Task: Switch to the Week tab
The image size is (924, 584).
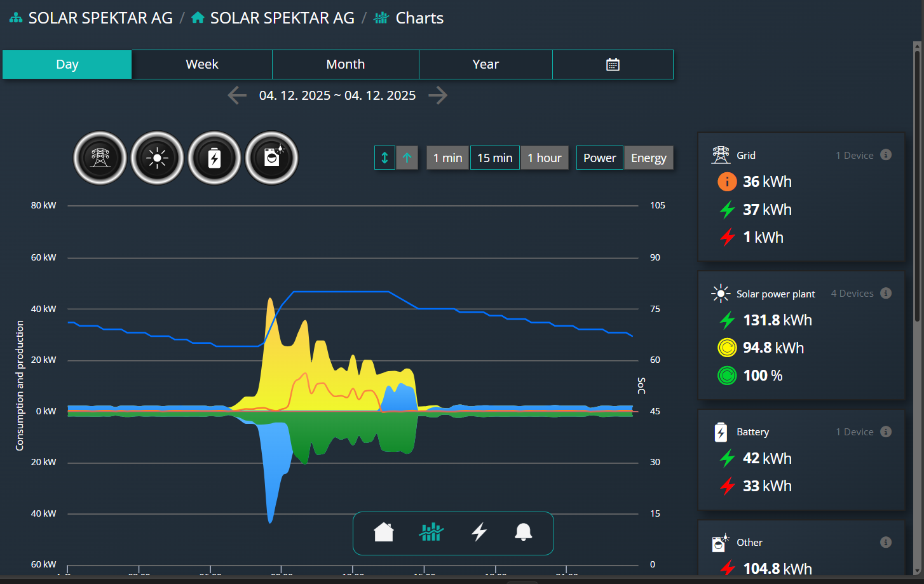Action: pos(202,64)
